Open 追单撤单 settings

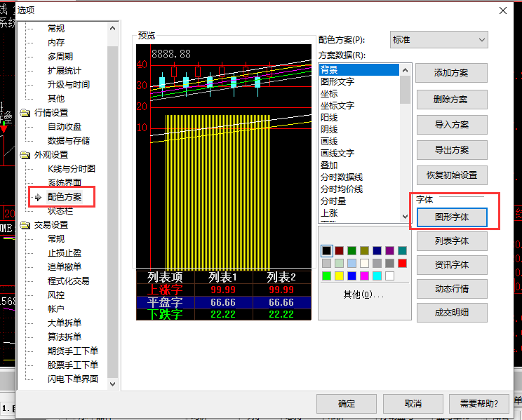[65, 267]
